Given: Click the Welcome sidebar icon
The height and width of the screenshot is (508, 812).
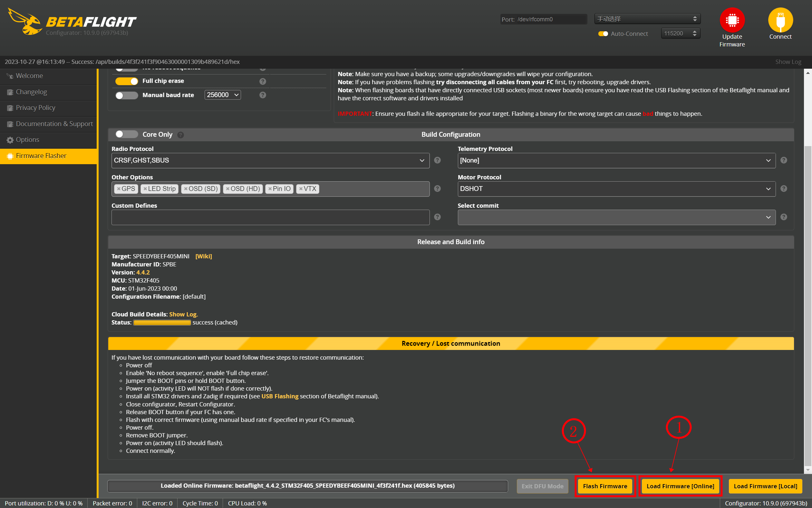Looking at the screenshot, I should (x=10, y=76).
